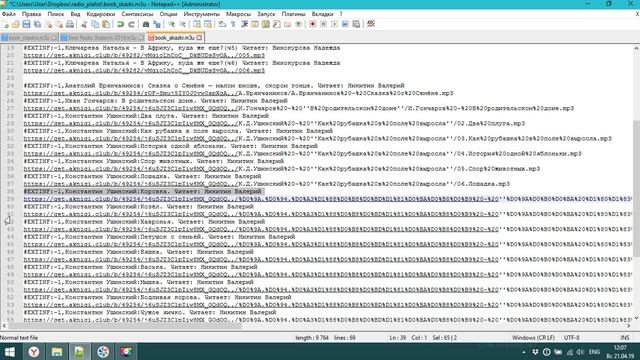Open Replace dialog from the toolbar

coord(157,24)
